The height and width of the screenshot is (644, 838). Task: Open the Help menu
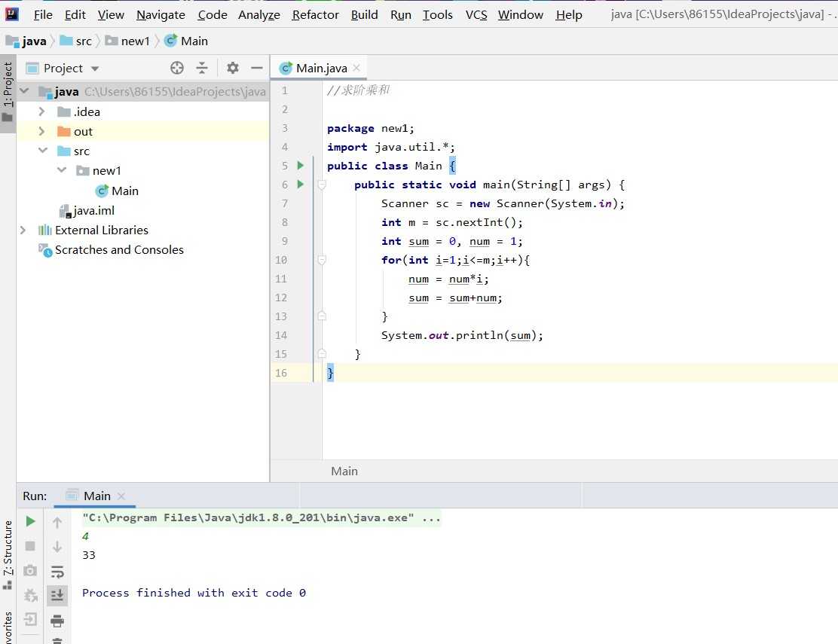569,15
